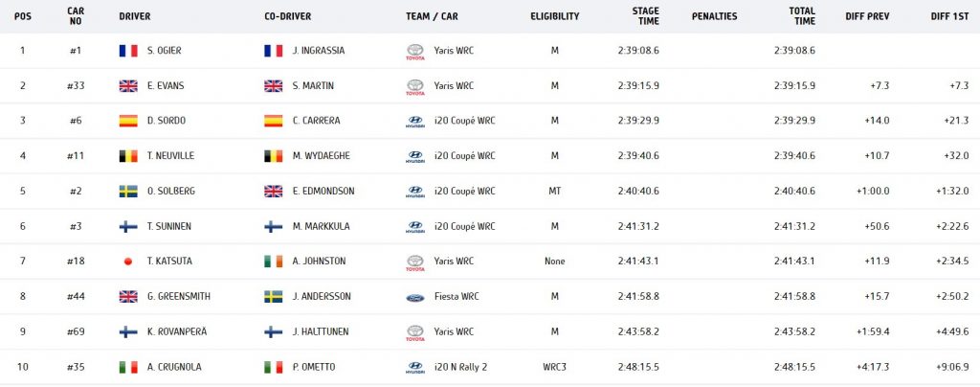Click the Belgian flag beside M. Wydaeghe
The width and height of the screenshot is (980, 387).
[273, 156]
